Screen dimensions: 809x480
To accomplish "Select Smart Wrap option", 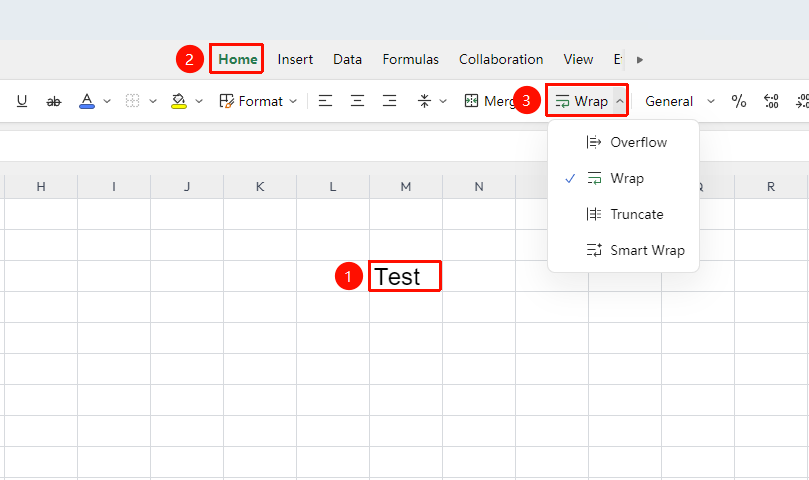I will coord(623,250).
